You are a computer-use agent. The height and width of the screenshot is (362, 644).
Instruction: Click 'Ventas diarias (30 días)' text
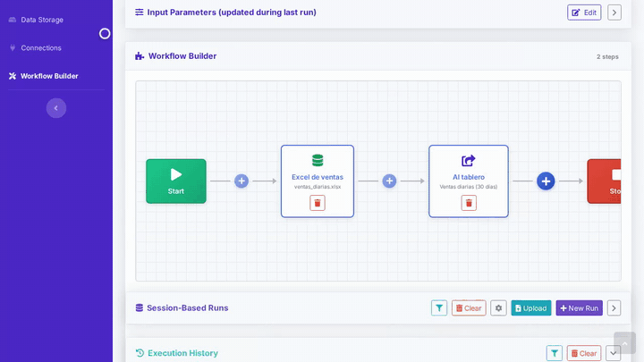pos(469,187)
